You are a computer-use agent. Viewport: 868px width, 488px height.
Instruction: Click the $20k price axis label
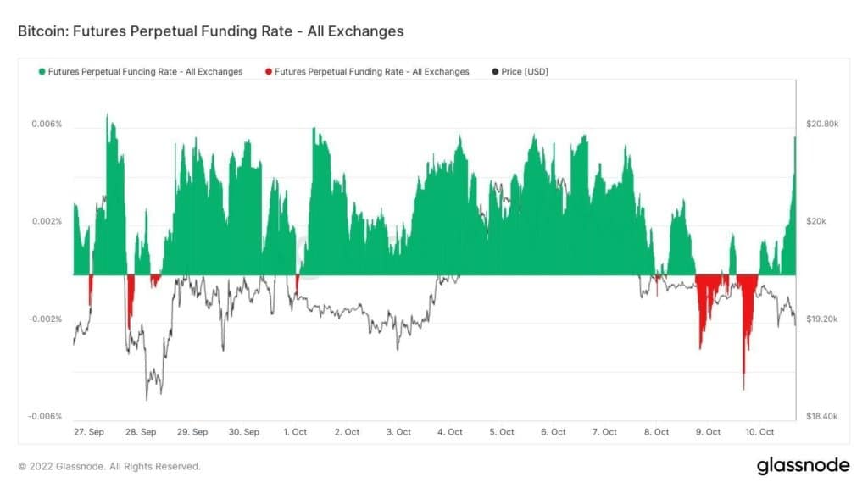tap(816, 221)
